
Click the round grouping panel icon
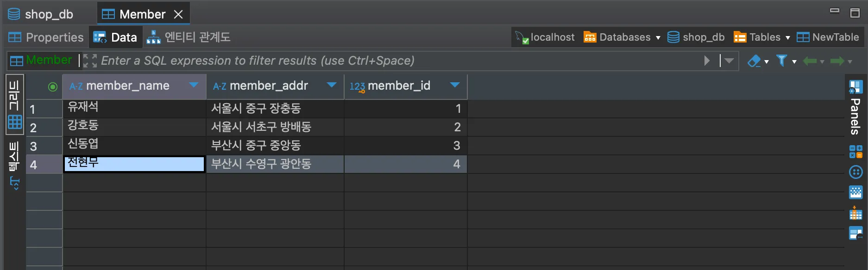855,172
